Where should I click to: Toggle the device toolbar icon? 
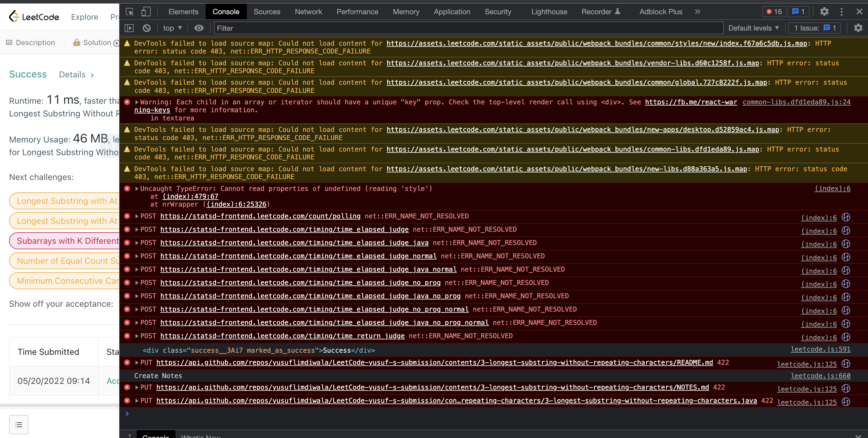click(x=145, y=12)
